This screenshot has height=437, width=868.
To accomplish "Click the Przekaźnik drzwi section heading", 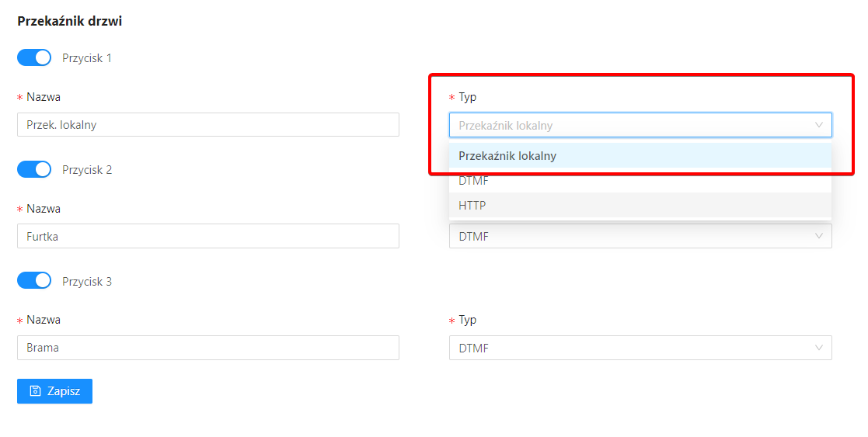I will (x=70, y=21).
